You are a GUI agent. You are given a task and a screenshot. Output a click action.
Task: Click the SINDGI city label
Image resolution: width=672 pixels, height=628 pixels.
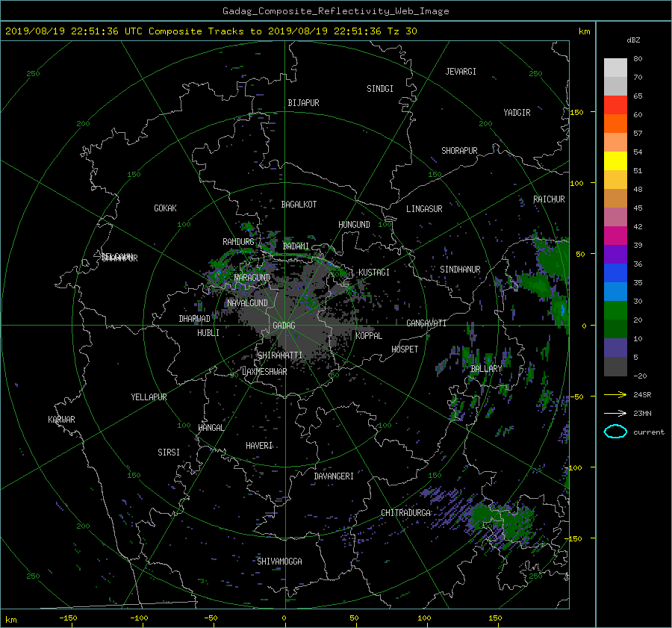380,89
